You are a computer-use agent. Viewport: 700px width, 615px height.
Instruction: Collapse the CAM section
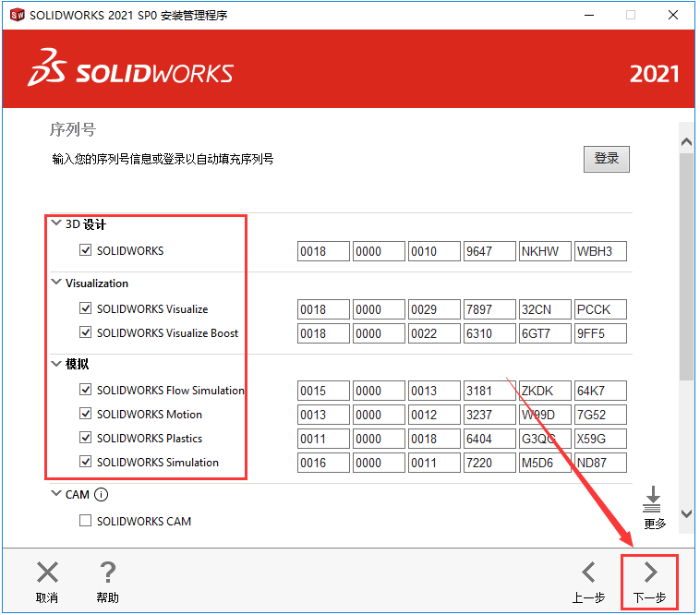[56, 494]
